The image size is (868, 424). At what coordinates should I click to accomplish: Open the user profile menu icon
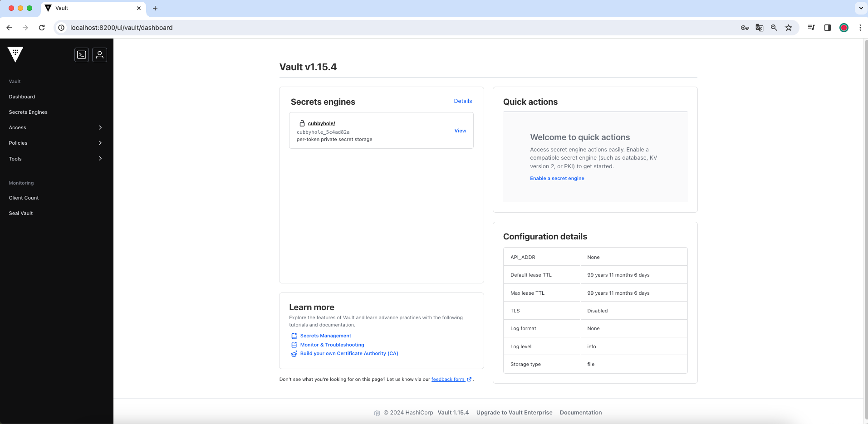click(x=100, y=55)
